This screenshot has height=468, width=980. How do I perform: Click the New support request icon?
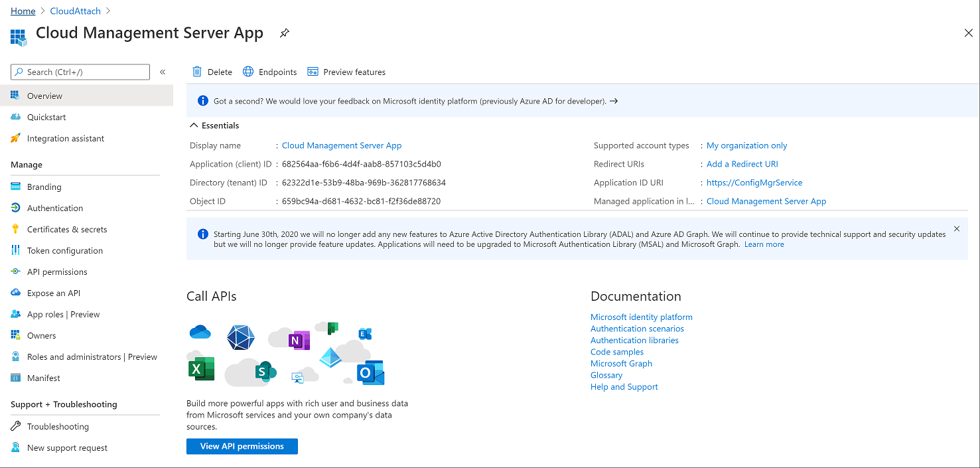15,447
